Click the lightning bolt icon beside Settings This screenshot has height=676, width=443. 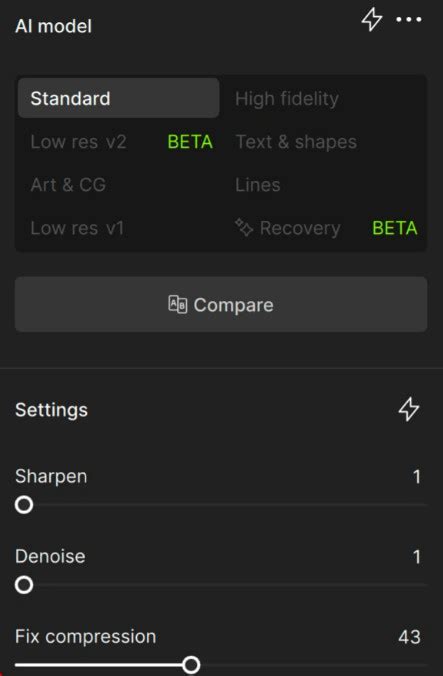409,409
